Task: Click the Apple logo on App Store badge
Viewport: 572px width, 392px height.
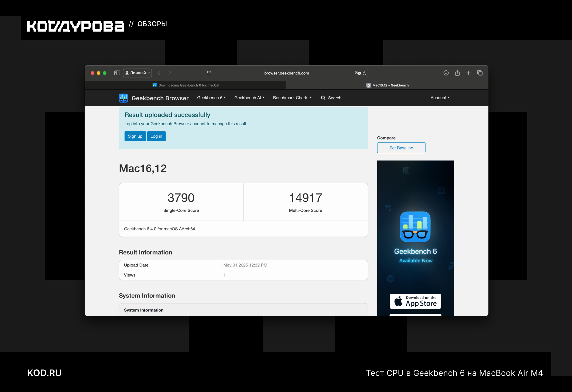Action: coord(398,301)
